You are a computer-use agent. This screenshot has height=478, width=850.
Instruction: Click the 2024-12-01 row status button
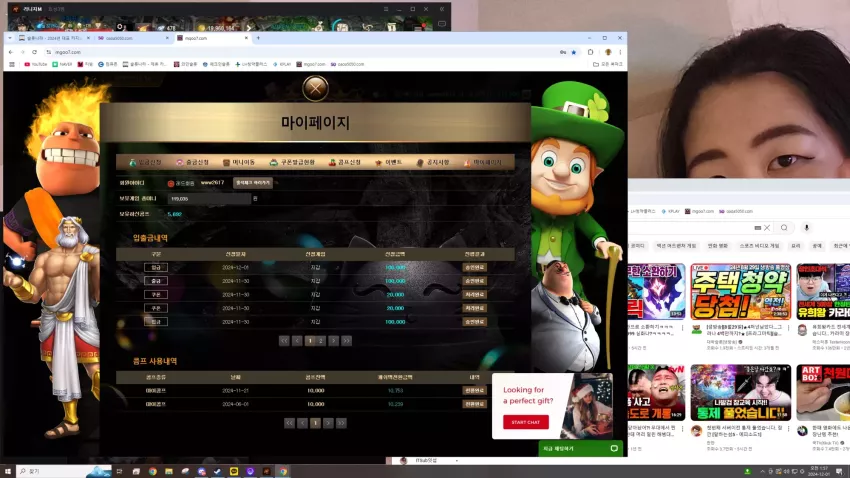[474, 267]
